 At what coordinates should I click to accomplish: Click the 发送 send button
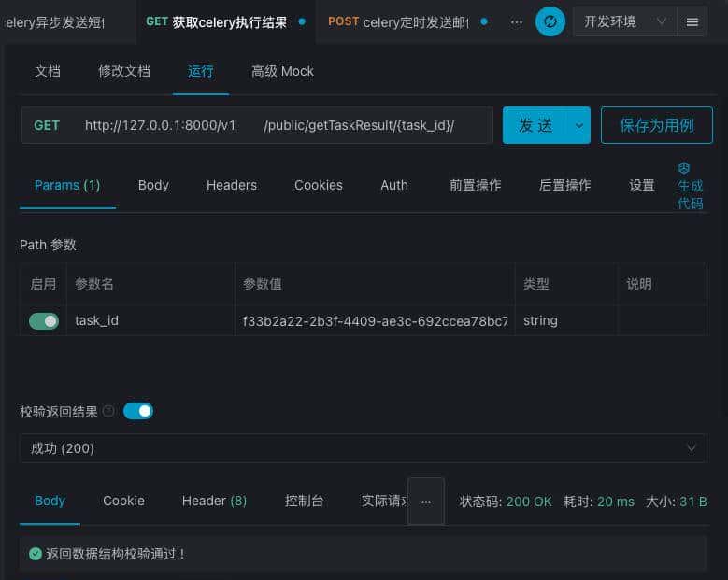pos(535,125)
